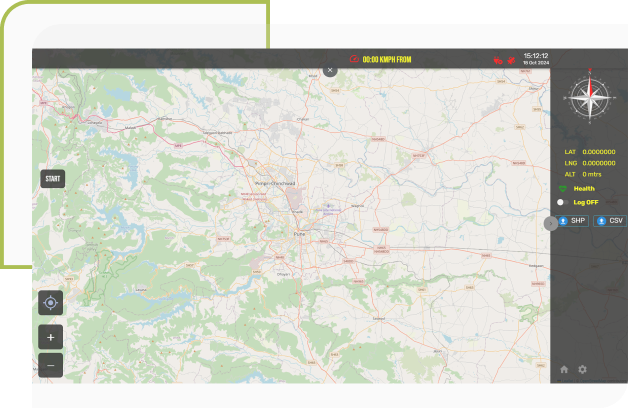The image size is (628, 408).
Task: Close the top bar with X
Action: point(330,70)
